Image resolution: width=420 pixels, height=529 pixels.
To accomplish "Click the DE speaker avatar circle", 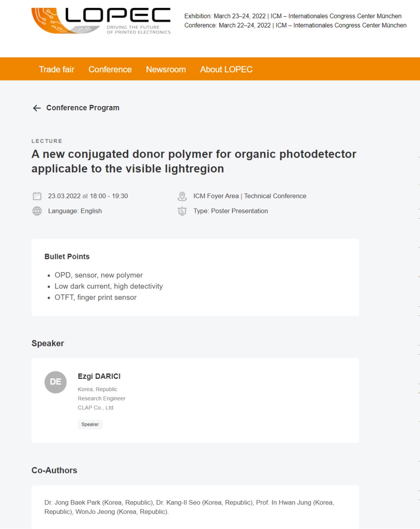I will 56,382.
